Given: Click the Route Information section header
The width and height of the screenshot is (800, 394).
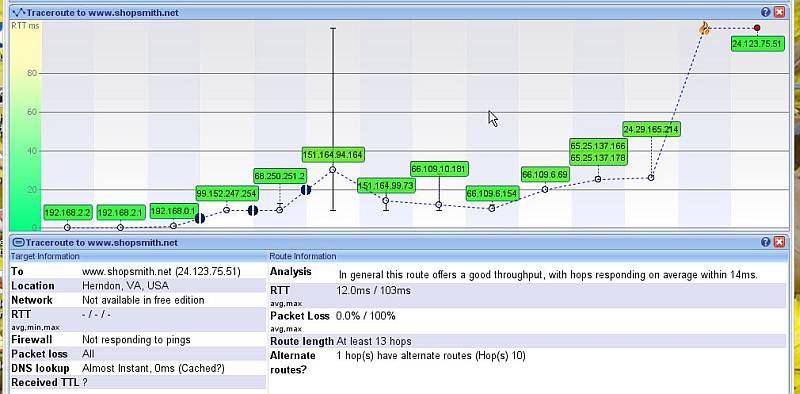Looking at the screenshot, I should [x=303, y=256].
